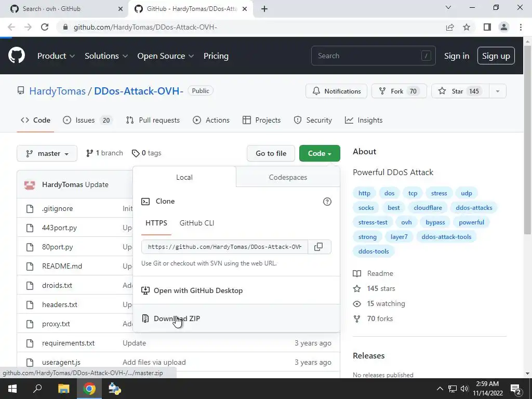The image size is (532, 399).
Task: Expand the Product menu
Action: [56, 56]
